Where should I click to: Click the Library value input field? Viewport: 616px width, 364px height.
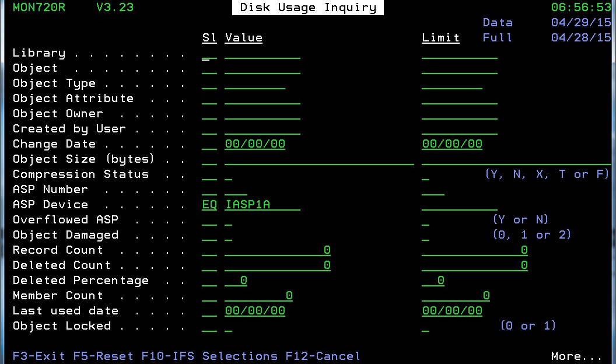pos(262,53)
